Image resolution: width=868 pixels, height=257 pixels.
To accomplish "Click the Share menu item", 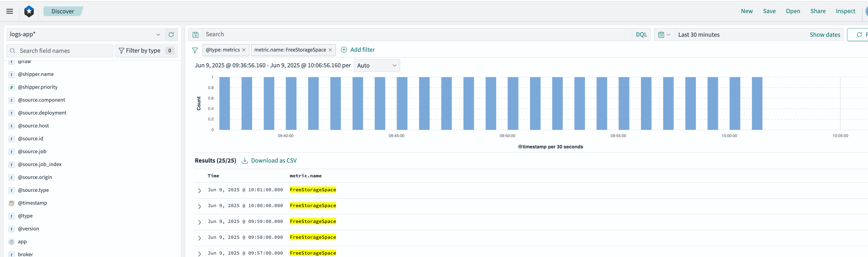I will click(x=818, y=11).
